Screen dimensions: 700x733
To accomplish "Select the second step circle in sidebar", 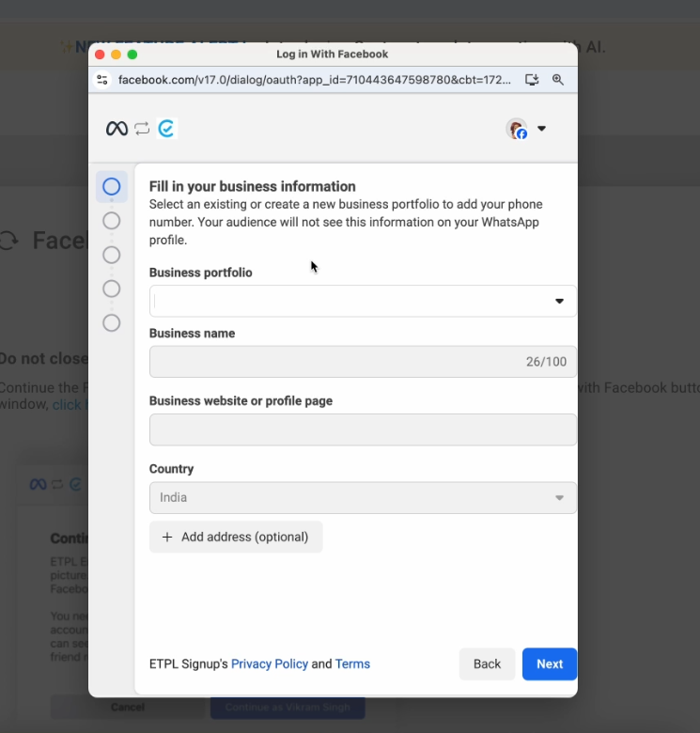I will coord(111,221).
